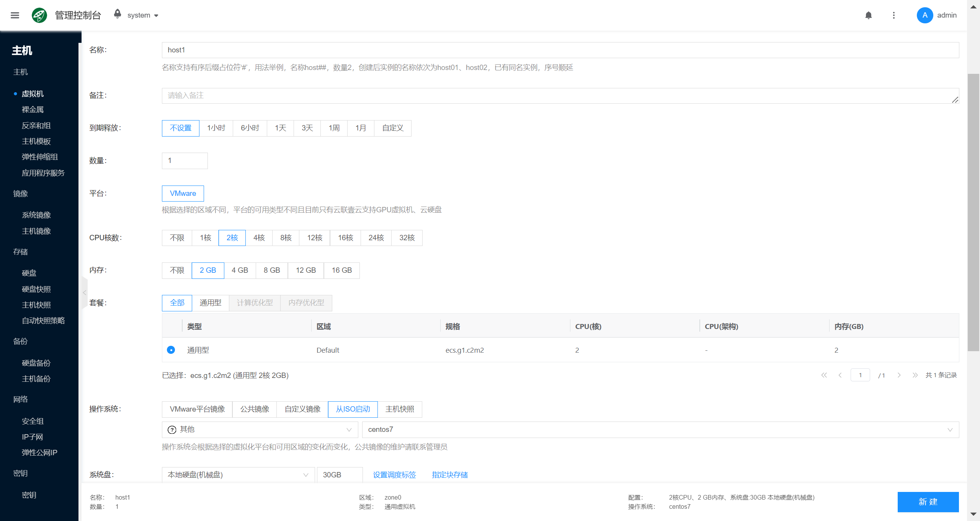Open 主机模板 in the sidebar
Screen dimensions: 980x521
(36, 141)
